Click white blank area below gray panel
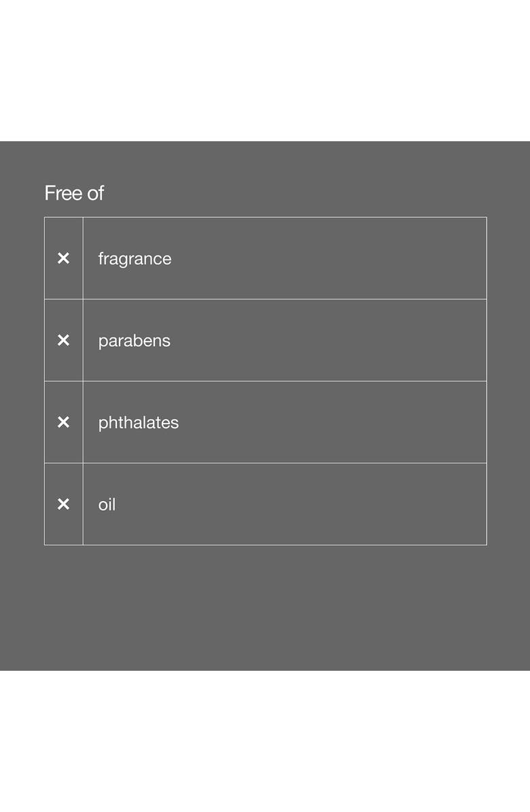530x812 pixels. click(265, 740)
